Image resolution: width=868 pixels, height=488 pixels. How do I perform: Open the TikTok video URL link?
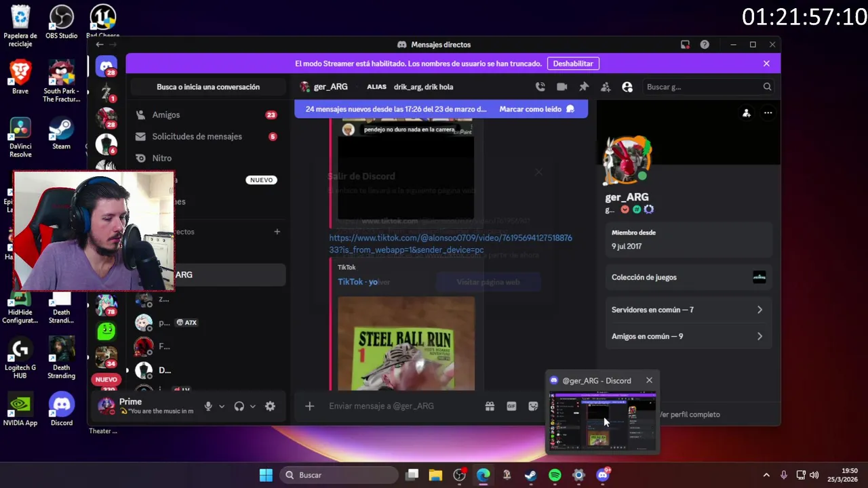[x=450, y=244]
